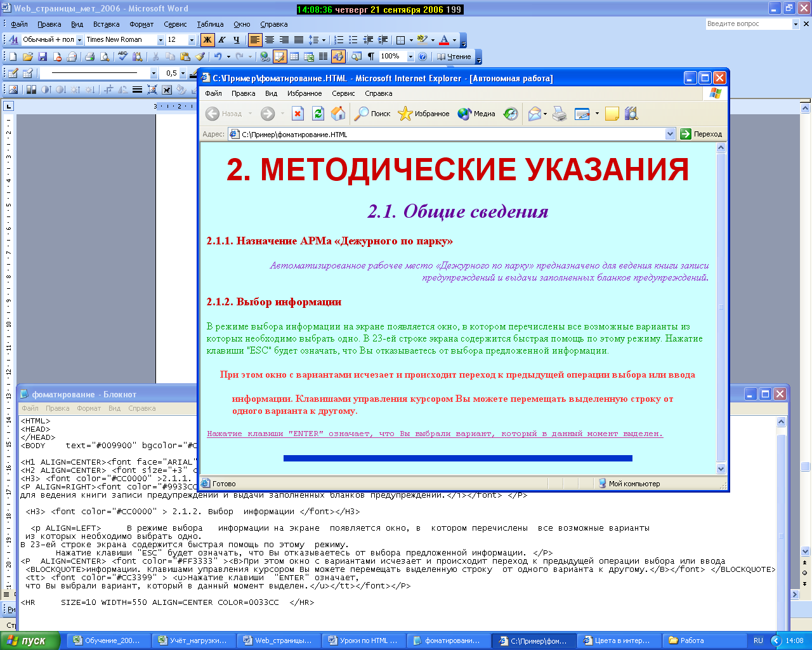812x650 pixels.
Task: Toggle show paragraph marks ¶ in Word
Action: pyautogui.click(x=371, y=56)
